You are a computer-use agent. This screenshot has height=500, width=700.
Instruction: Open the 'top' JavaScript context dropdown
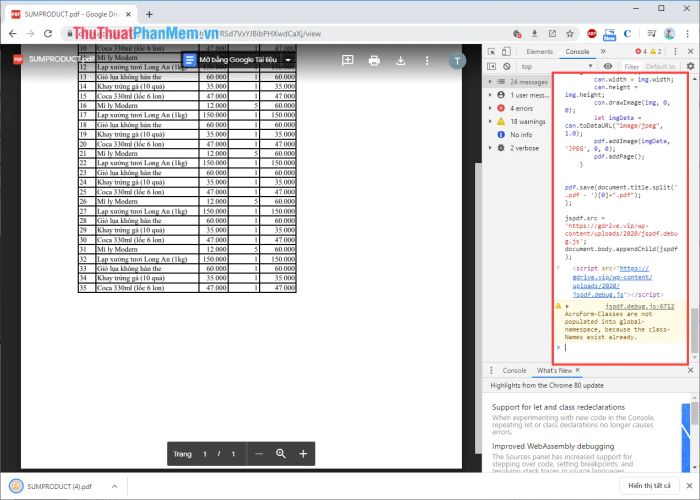tap(557, 66)
